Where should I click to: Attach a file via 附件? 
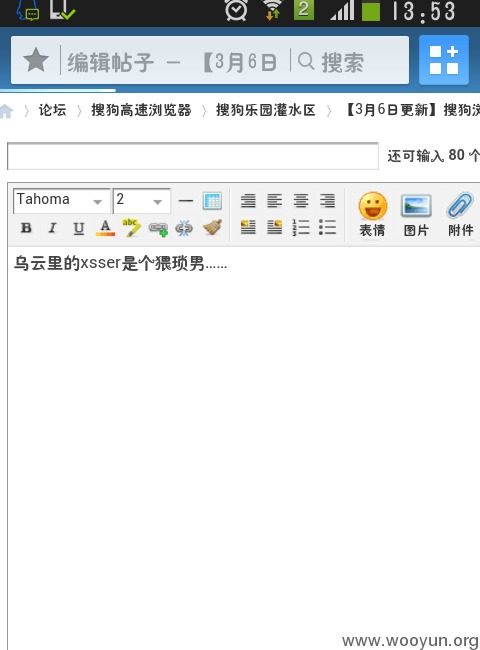[x=461, y=214]
